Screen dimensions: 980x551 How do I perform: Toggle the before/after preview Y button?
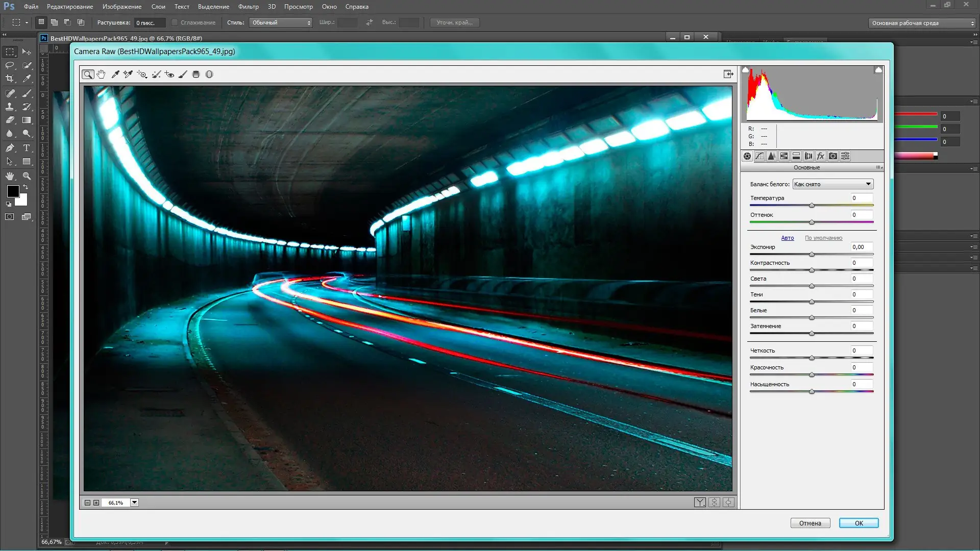[x=700, y=503]
